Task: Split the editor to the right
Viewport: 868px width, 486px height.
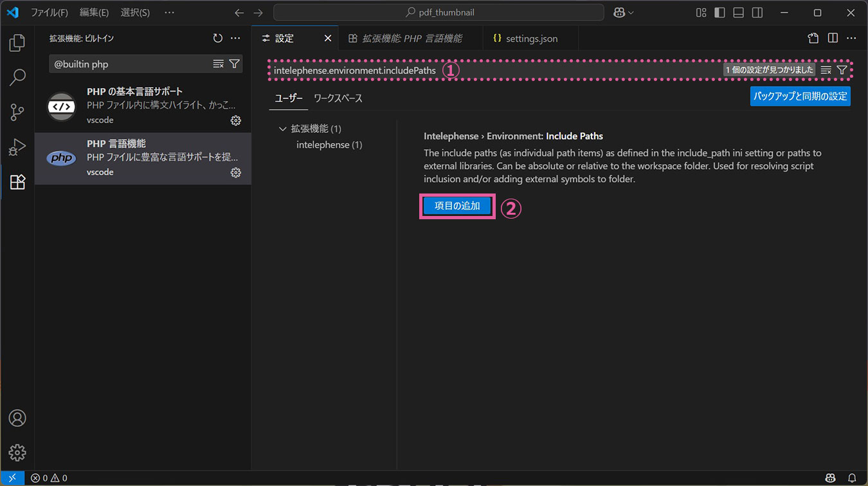Action: 833,39
